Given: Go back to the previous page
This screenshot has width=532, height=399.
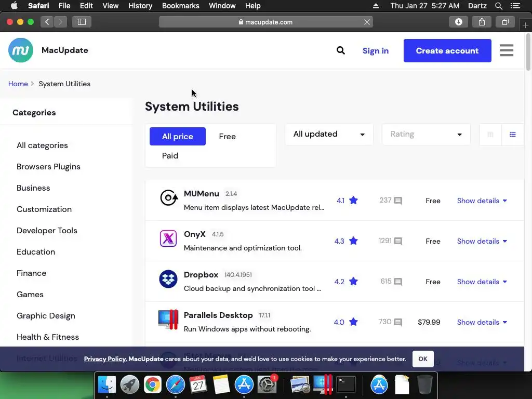Looking at the screenshot, I should click(47, 22).
